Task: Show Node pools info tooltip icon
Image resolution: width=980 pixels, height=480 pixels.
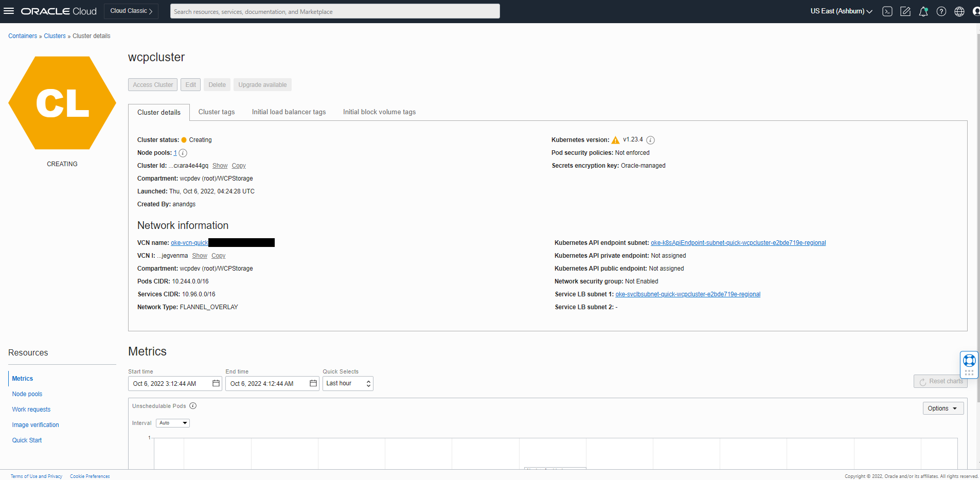Action: 183,153
